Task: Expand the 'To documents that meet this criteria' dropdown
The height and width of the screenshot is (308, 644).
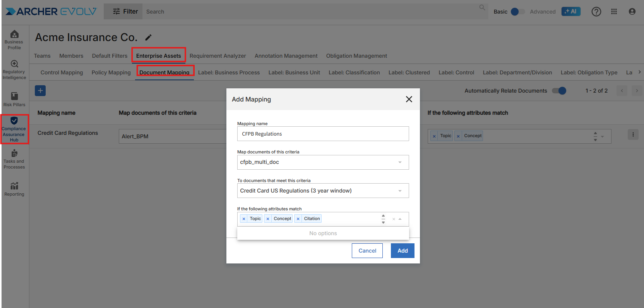Action: coord(400,191)
